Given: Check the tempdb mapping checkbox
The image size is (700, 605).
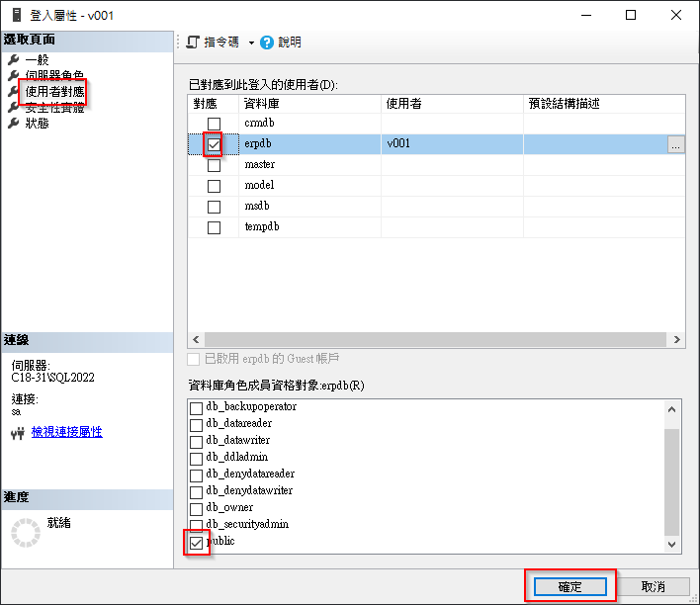Looking at the screenshot, I should [x=214, y=227].
